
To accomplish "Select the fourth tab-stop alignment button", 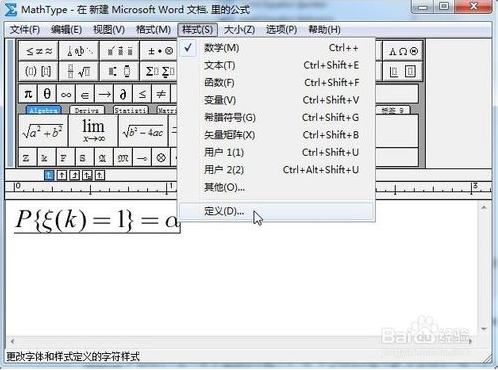I will 87,175.
